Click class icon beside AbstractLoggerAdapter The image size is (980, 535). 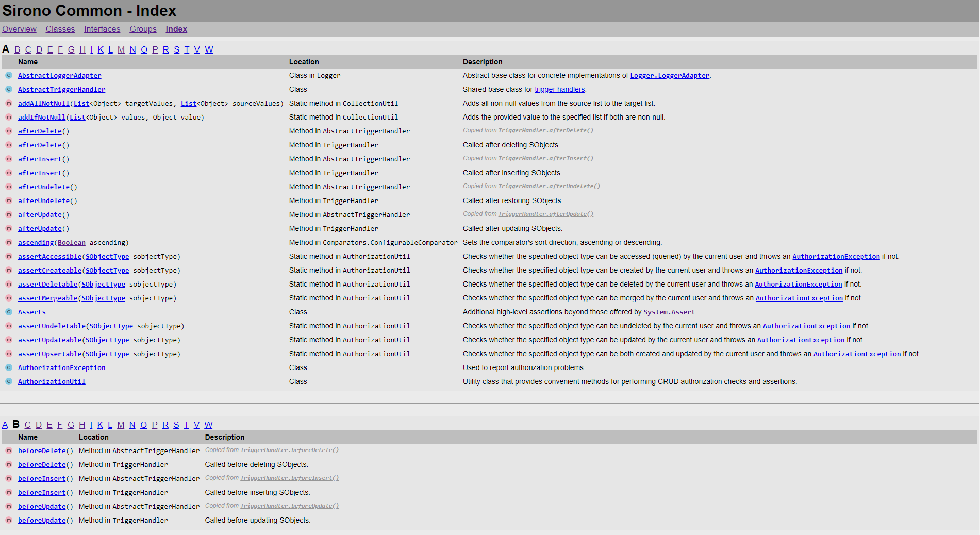9,75
